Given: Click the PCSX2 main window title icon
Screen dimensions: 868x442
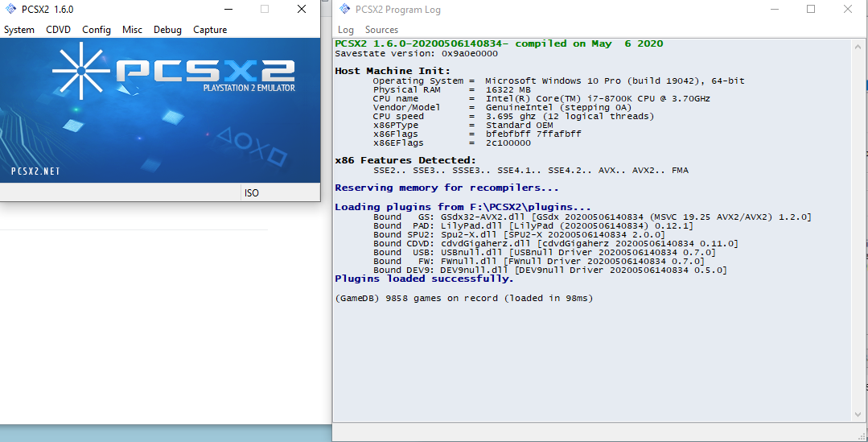Looking at the screenshot, I should pos(10,9).
